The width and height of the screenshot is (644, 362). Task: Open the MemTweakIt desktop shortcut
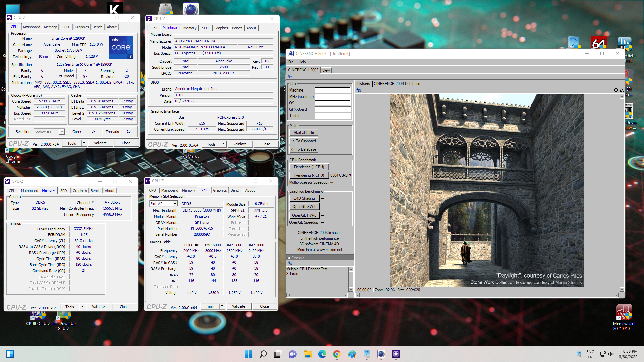pos(624,318)
